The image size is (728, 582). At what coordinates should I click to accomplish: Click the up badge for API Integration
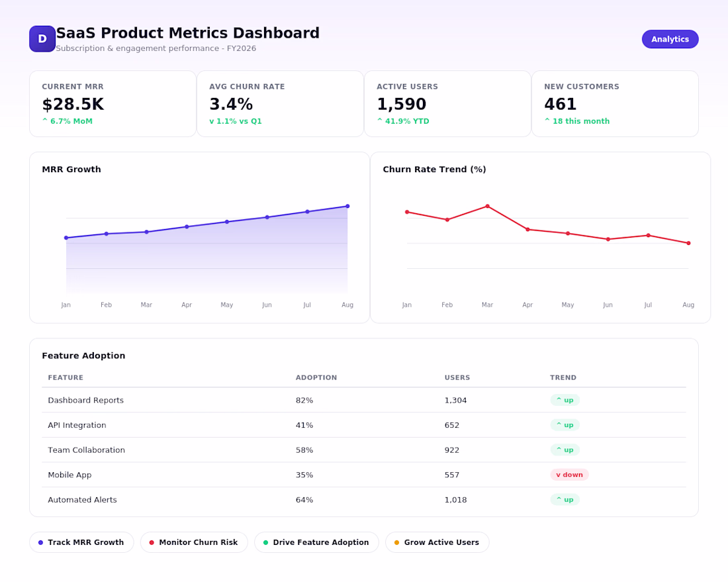[565, 425]
